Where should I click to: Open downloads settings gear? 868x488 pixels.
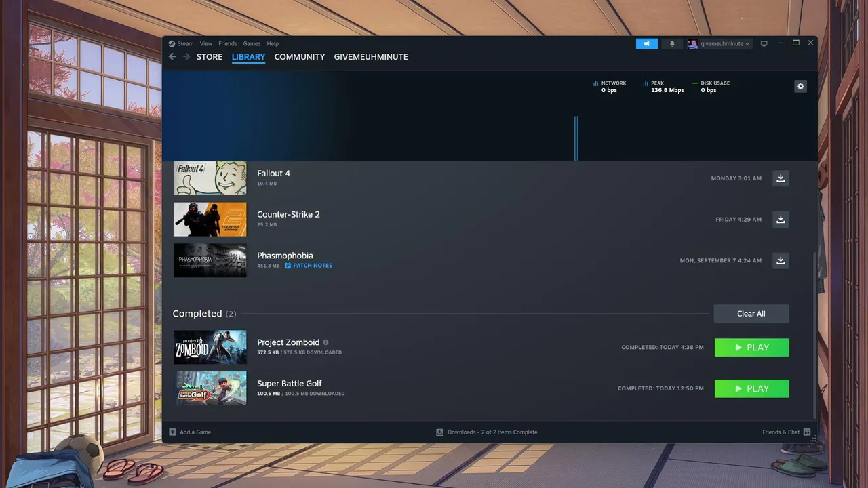801,87
